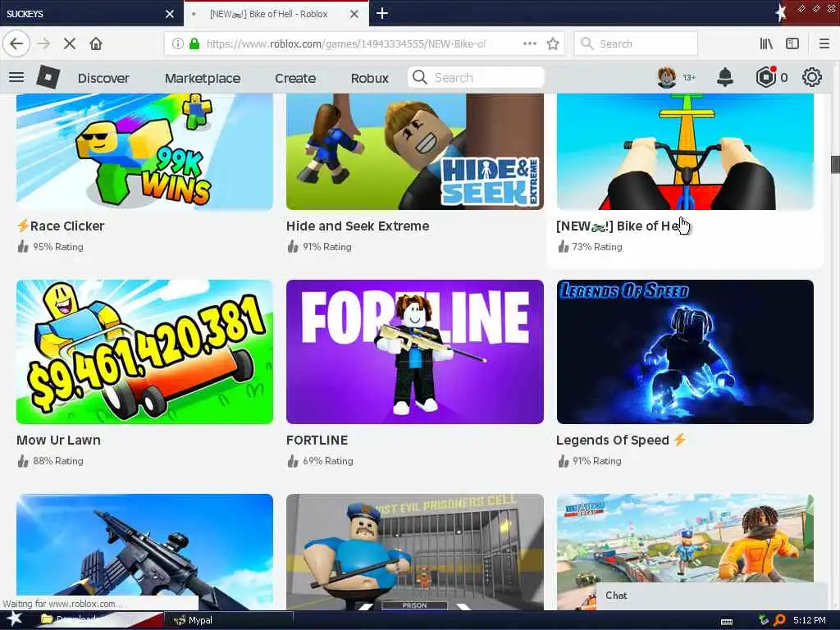Image resolution: width=840 pixels, height=630 pixels.
Task: Open the Robux balance icon
Action: [766, 78]
